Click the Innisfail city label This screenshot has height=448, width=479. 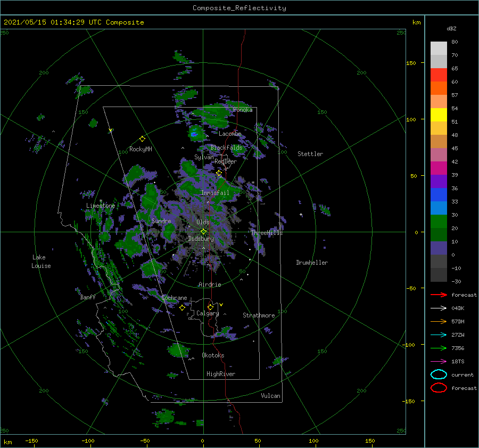[215, 193]
